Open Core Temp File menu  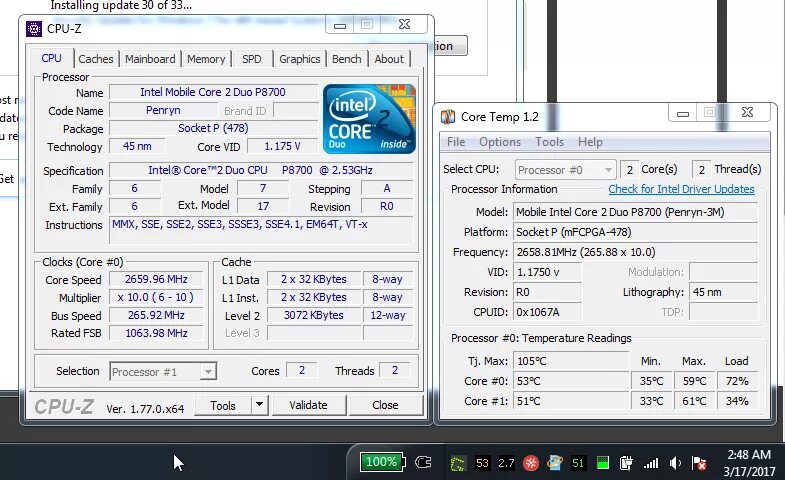click(x=456, y=142)
